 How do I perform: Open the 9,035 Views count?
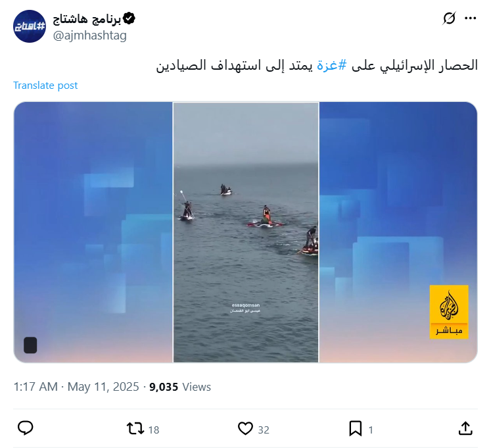click(180, 387)
